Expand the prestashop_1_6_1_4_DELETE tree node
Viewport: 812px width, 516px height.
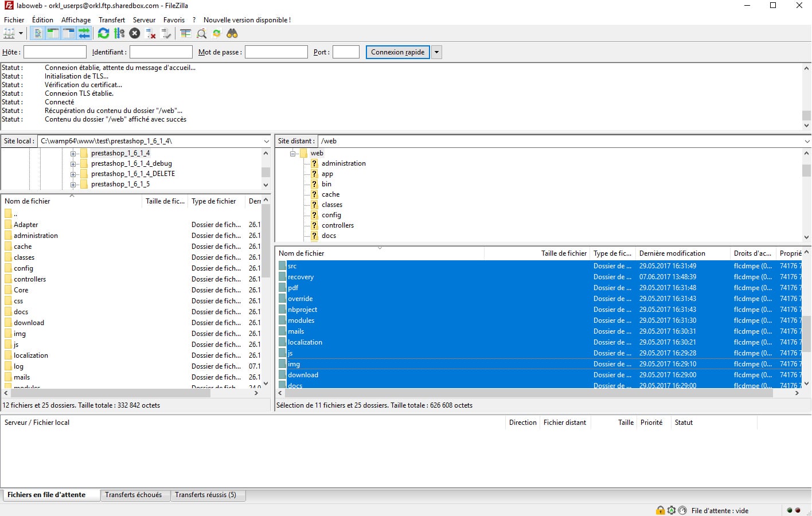(x=73, y=174)
